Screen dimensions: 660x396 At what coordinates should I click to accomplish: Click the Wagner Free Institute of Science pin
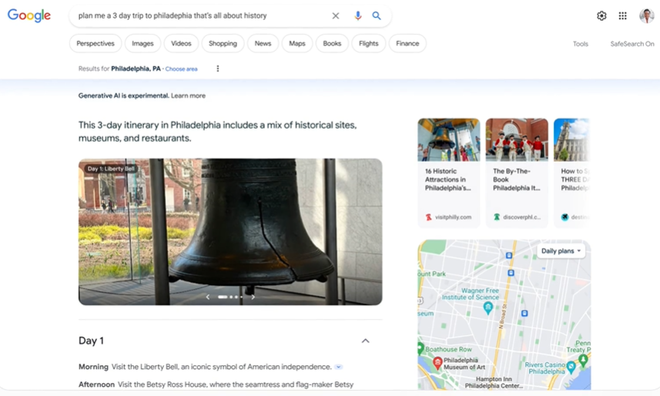pyautogui.click(x=488, y=308)
